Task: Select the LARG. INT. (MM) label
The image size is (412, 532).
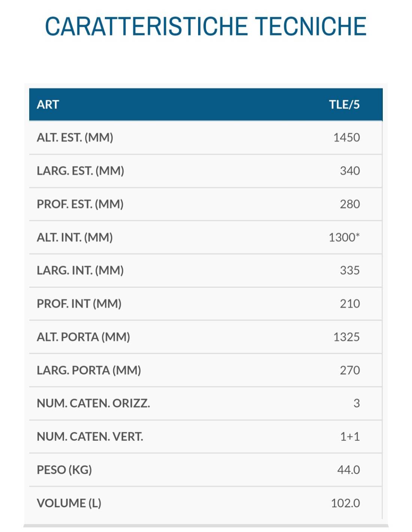Action: (x=80, y=270)
